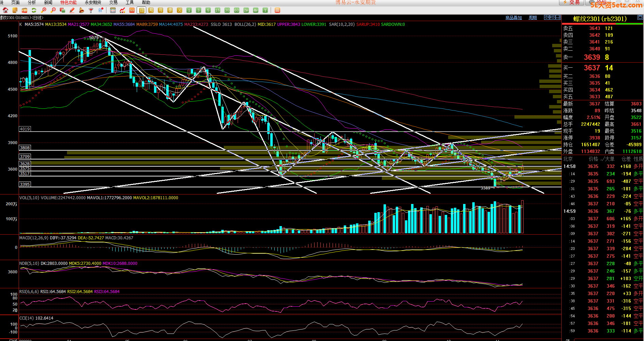Switch to the Tick chart
The height and width of the screenshot is (341, 644).
(x=132, y=10)
